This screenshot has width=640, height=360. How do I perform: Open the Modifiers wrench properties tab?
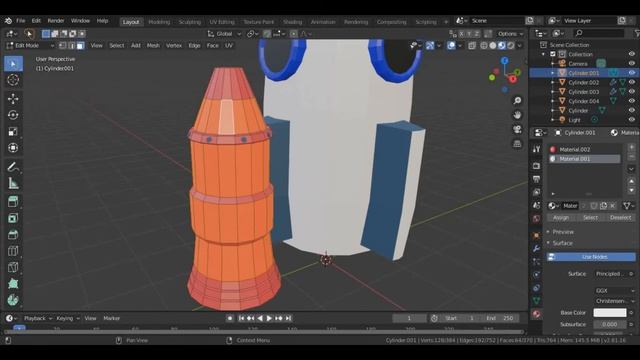536,248
